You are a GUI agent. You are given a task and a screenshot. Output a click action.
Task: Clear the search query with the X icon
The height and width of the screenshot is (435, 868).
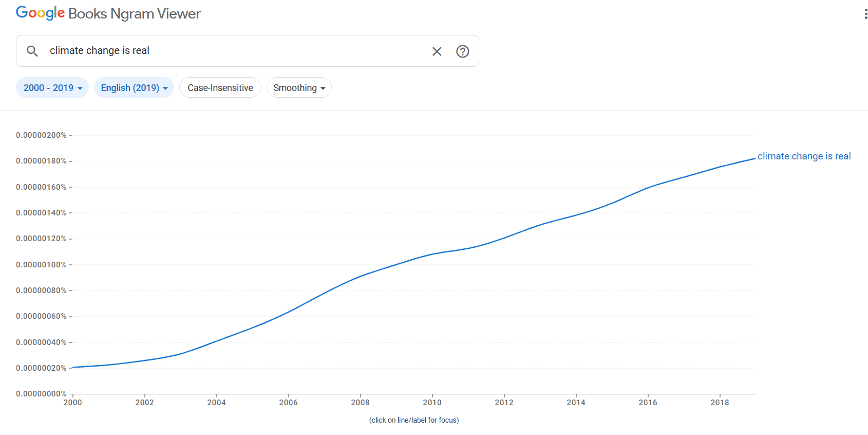coord(437,51)
